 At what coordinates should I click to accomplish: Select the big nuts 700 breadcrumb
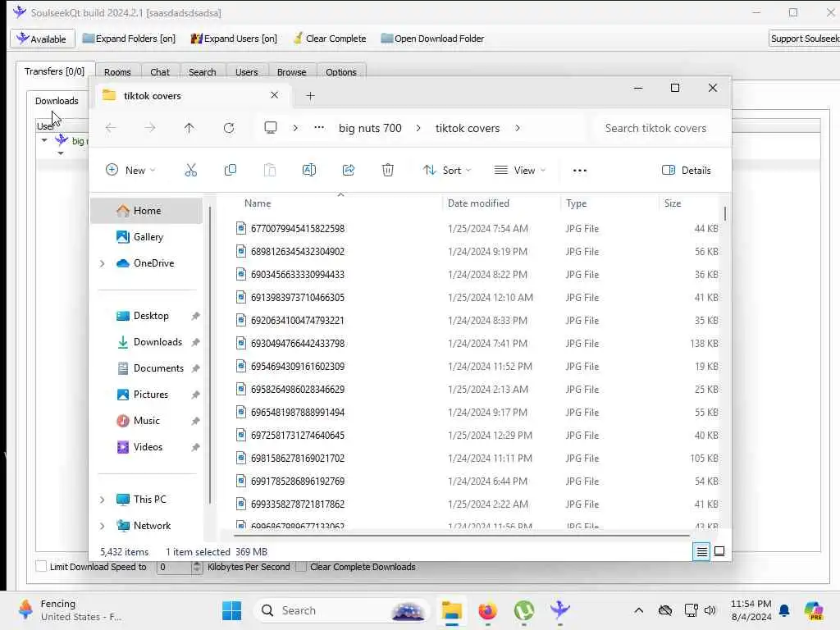point(370,128)
